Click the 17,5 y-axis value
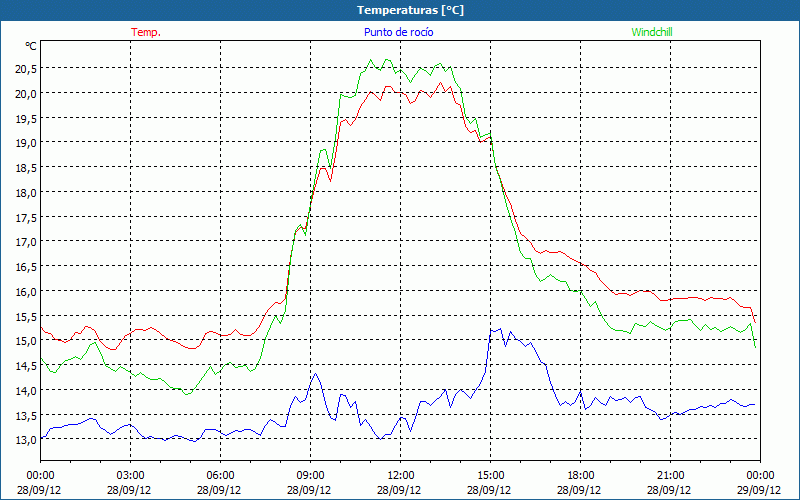The image size is (800, 500). click(26, 218)
